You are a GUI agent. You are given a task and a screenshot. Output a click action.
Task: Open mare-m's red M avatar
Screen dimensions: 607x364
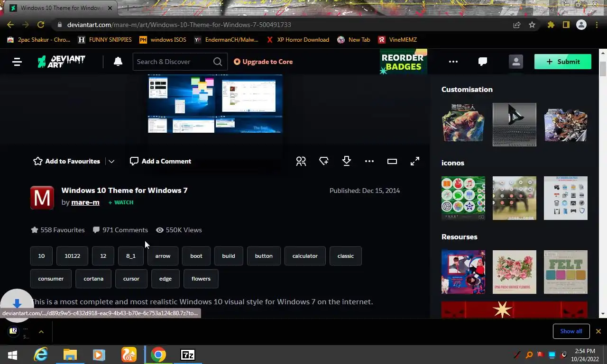(x=42, y=198)
